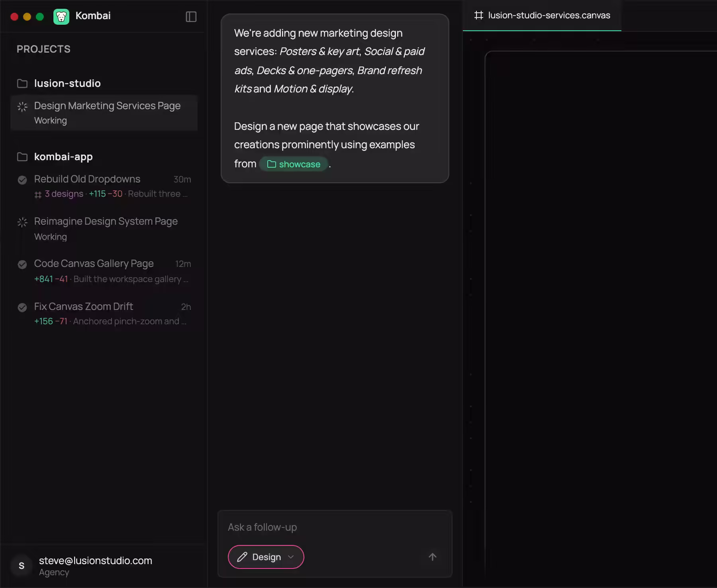Focus the Ask a follow-up input
The width and height of the screenshot is (717, 588).
[x=335, y=527]
